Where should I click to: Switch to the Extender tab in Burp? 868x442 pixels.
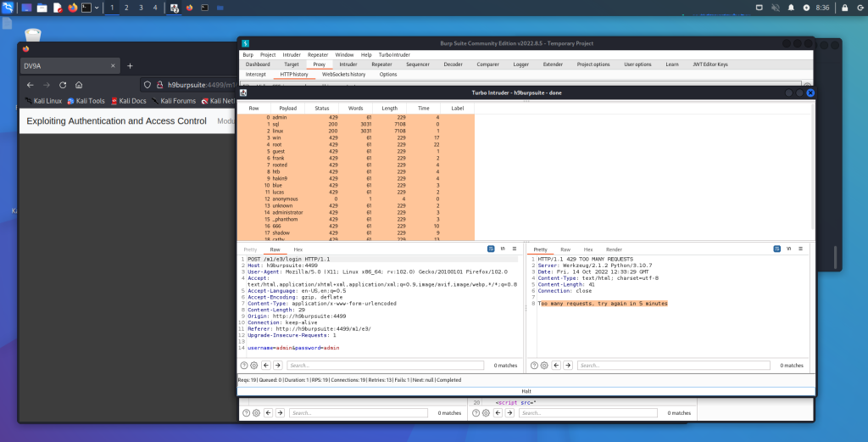(x=553, y=64)
